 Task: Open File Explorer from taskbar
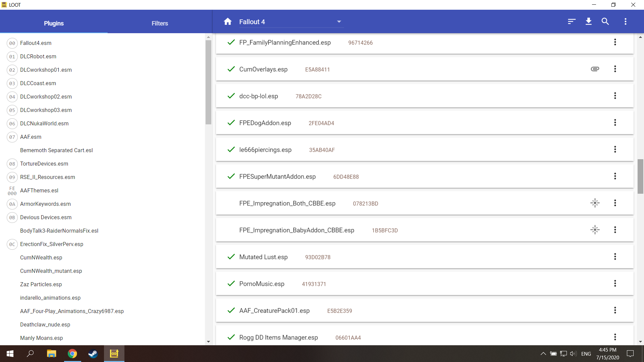tap(51, 354)
